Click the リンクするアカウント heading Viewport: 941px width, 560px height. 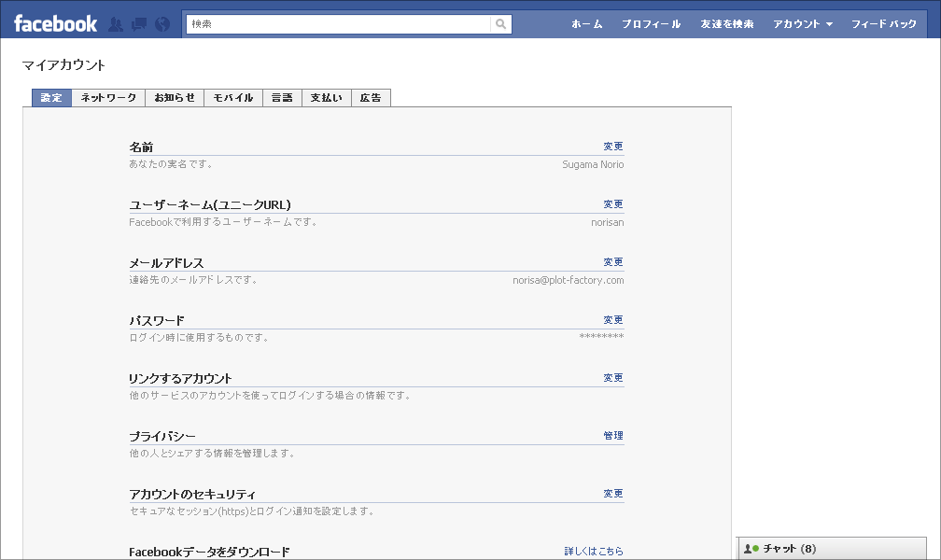point(180,379)
